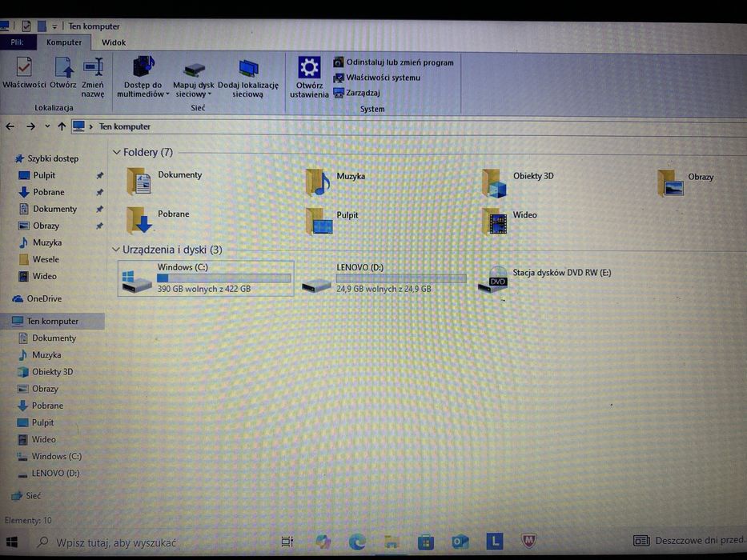Open Windows (C:) in sidebar tree
The width and height of the screenshot is (747, 560).
pyautogui.click(x=50, y=457)
